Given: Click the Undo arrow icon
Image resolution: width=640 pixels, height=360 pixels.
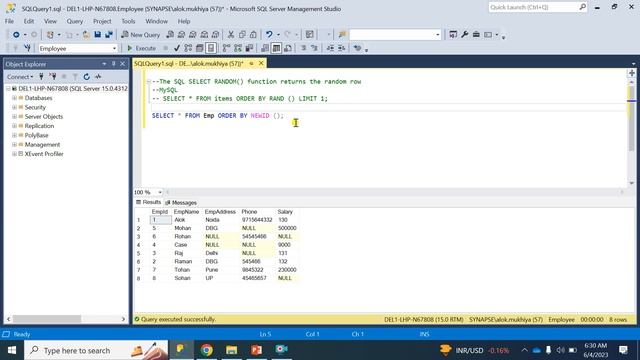Looking at the screenshot, I should (x=269, y=35).
